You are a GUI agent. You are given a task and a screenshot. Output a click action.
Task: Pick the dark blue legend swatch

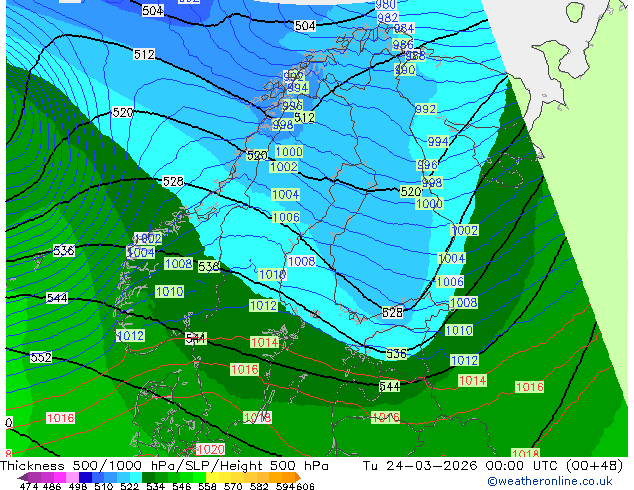tap(85, 477)
